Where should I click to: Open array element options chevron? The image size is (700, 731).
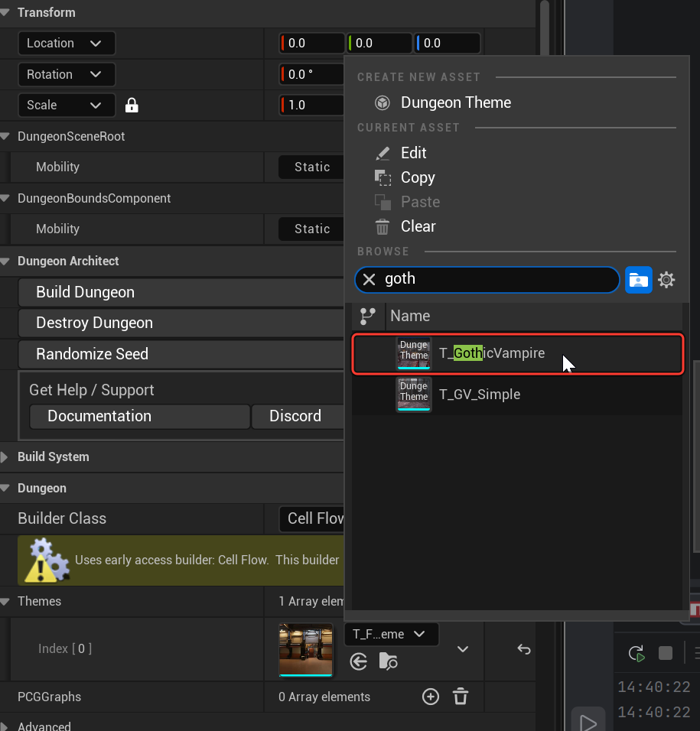click(x=463, y=649)
